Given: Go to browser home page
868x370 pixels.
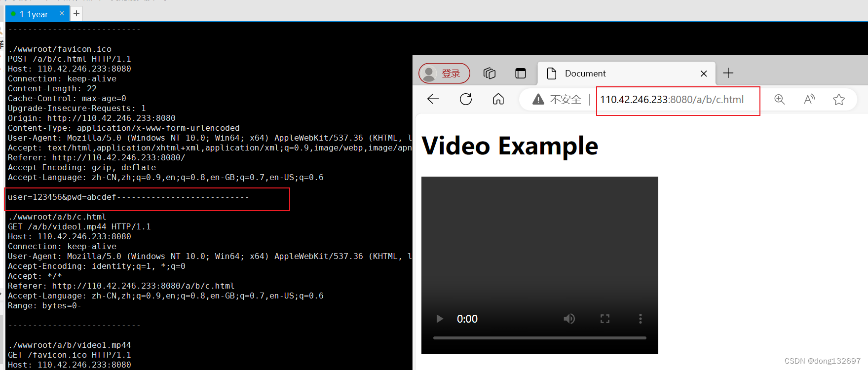Looking at the screenshot, I should (498, 99).
